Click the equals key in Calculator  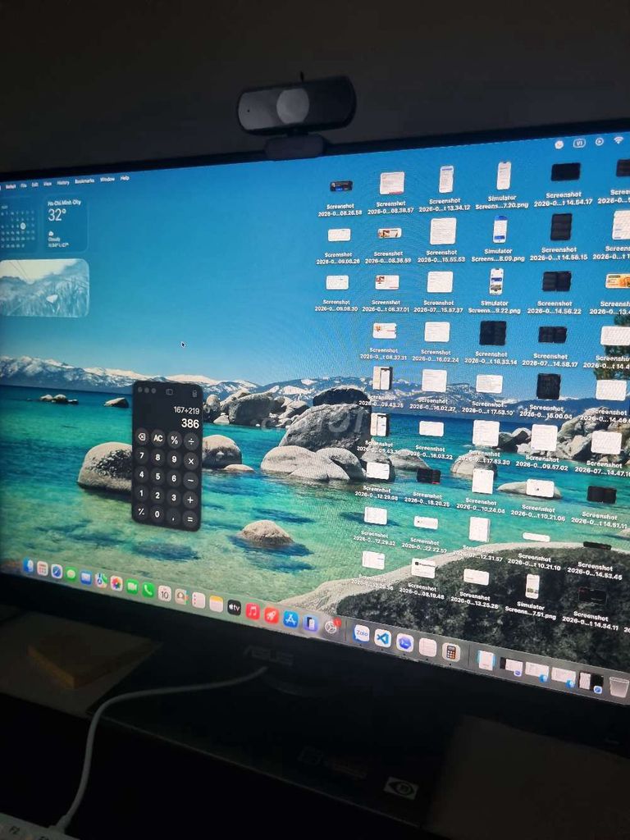click(x=189, y=518)
